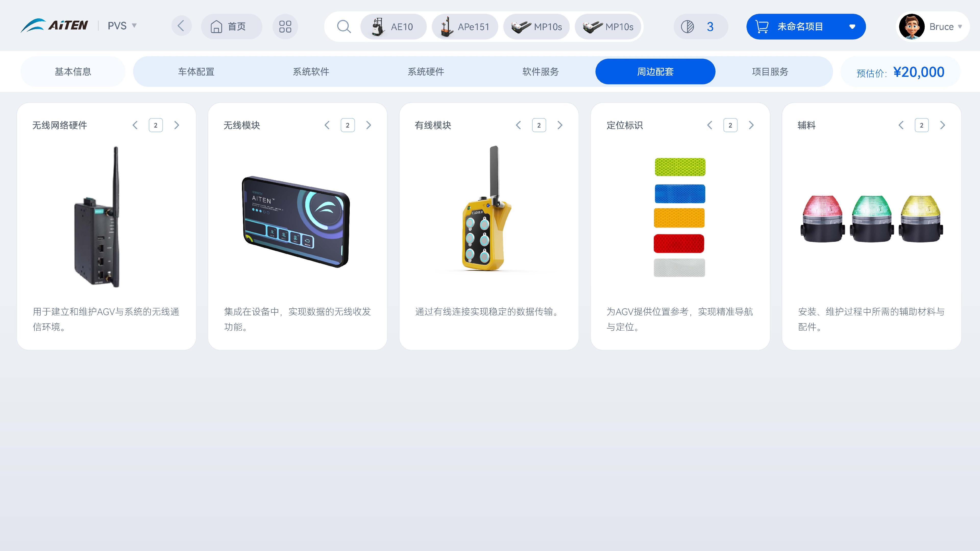Image resolution: width=980 pixels, height=551 pixels.
Task: Open the home page via the 首页 icon
Action: 231,26
